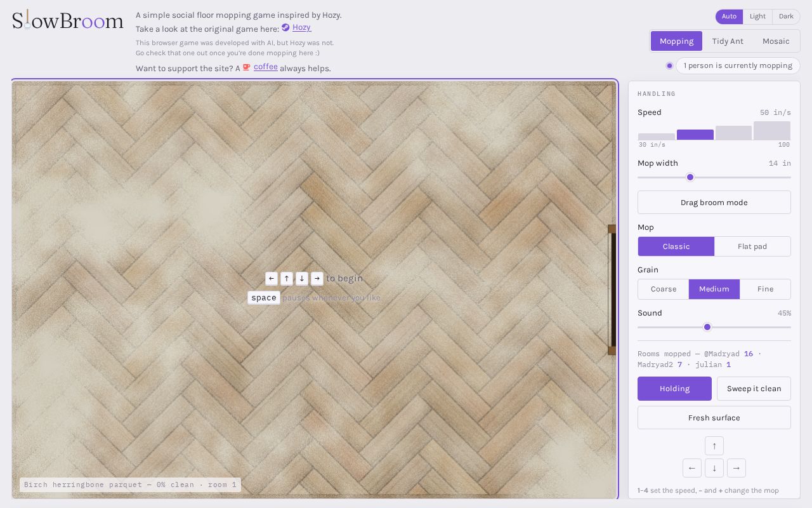Open the coffee support link
The height and width of the screenshot is (508, 812).
coord(266,67)
